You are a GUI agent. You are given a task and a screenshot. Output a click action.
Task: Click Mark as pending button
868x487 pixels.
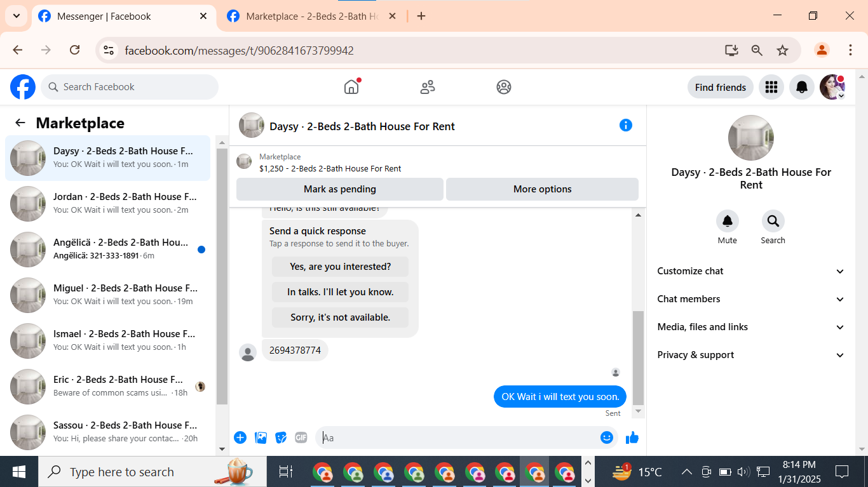[x=340, y=189]
